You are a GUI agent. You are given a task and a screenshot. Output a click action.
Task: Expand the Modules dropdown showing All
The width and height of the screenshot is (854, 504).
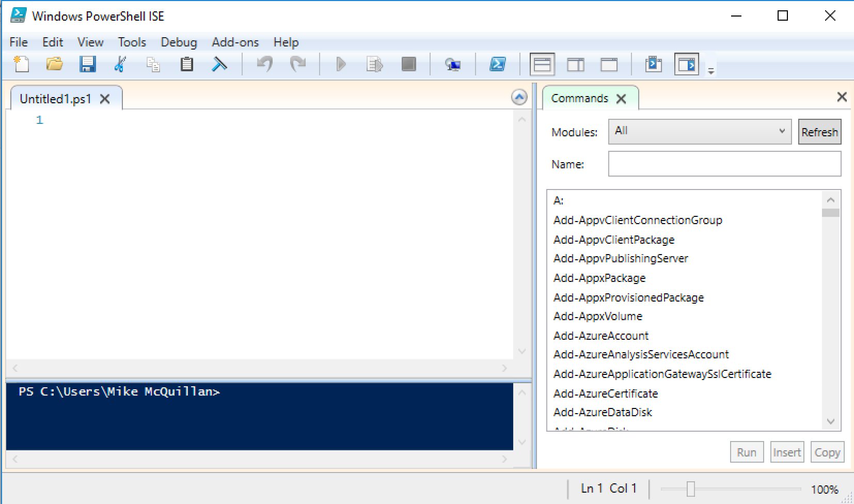(700, 132)
